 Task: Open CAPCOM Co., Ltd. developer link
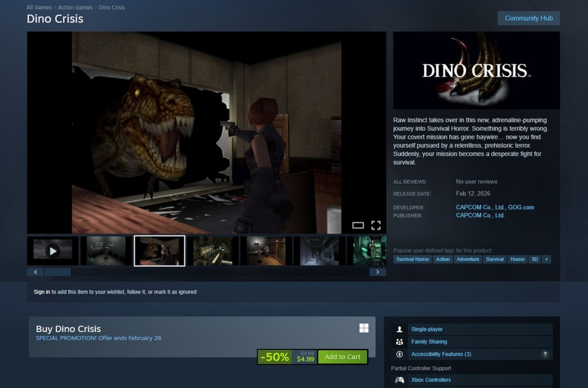coord(480,207)
